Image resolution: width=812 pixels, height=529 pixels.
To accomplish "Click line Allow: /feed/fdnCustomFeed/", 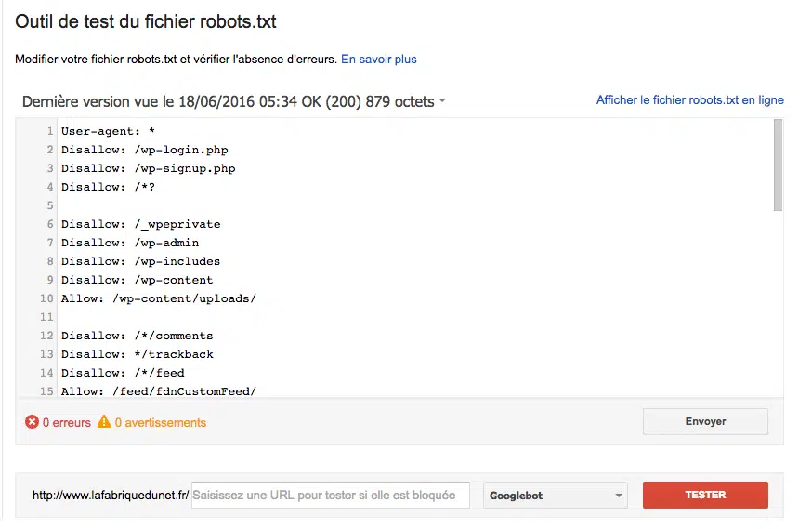I will click(158, 391).
